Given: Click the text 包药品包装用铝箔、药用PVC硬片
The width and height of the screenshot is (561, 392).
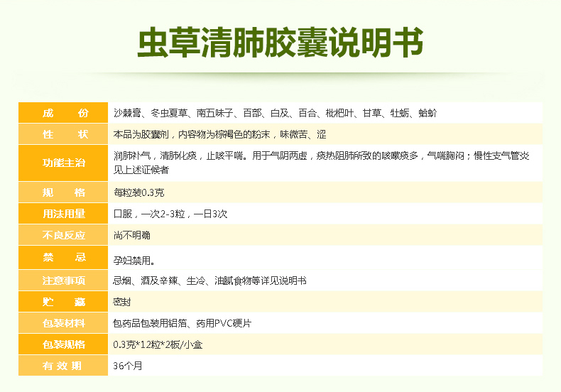Looking at the screenshot, I should pos(182,323).
